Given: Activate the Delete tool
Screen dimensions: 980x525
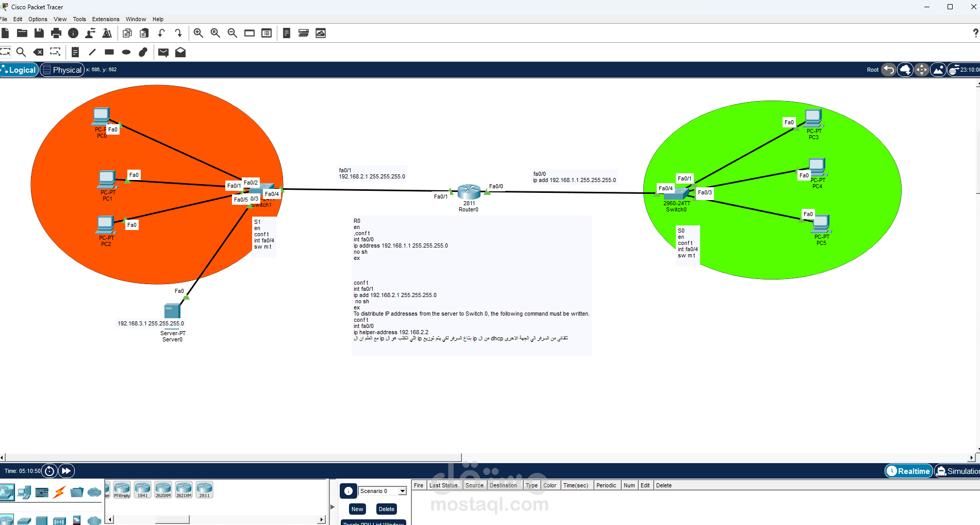Looking at the screenshot, I should click(x=38, y=52).
